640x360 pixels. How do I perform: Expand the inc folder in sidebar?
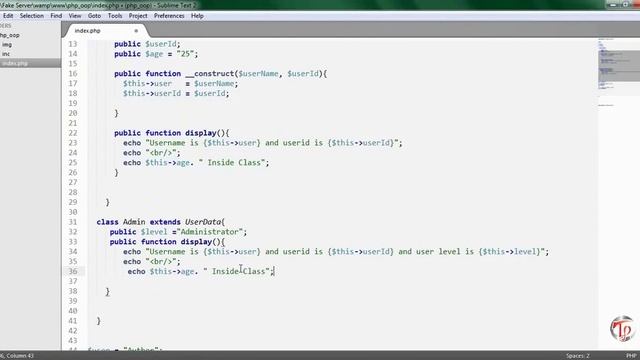[6, 54]
